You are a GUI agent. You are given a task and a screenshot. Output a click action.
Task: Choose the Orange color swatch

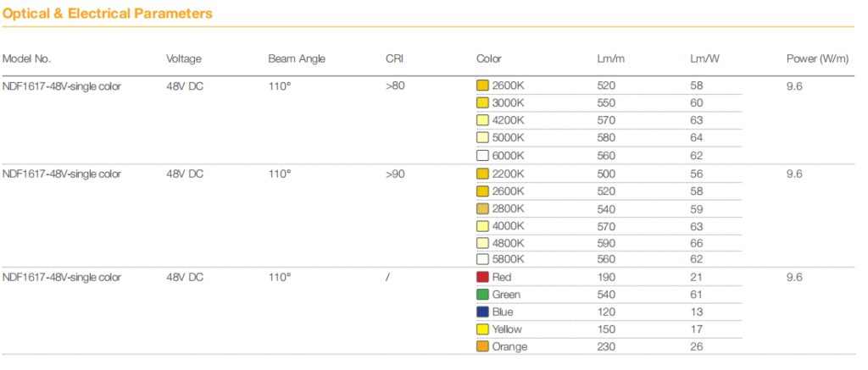click(x=483, y=347)
